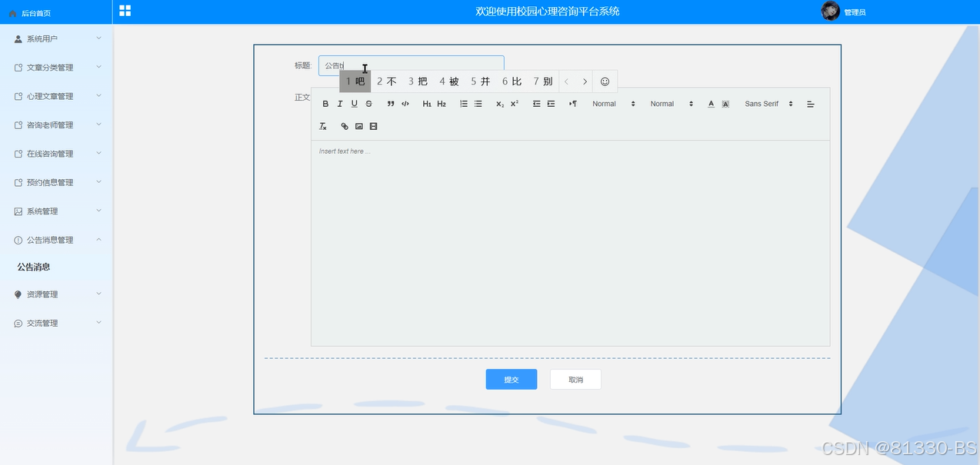Image resolution: width=980 pixels, height=465 pixels.
Task: Click the 管理员 username text
Action: (x=855, y=12)
